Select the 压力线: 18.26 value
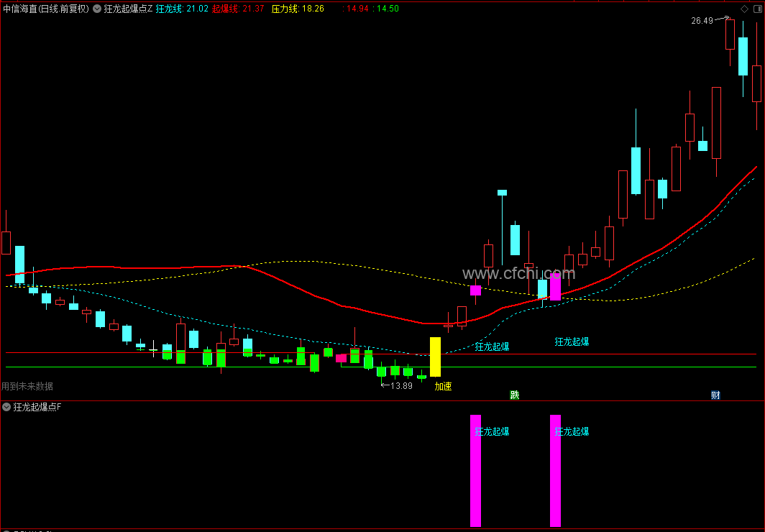Viewport: 765px width, 532px height. coord(298,9)
